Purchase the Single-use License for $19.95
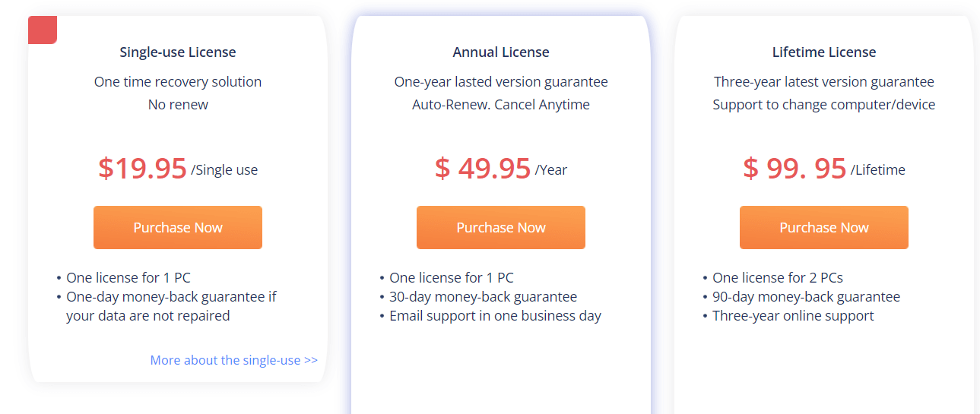Screen dimensions: 980x414 click(178, 227)
